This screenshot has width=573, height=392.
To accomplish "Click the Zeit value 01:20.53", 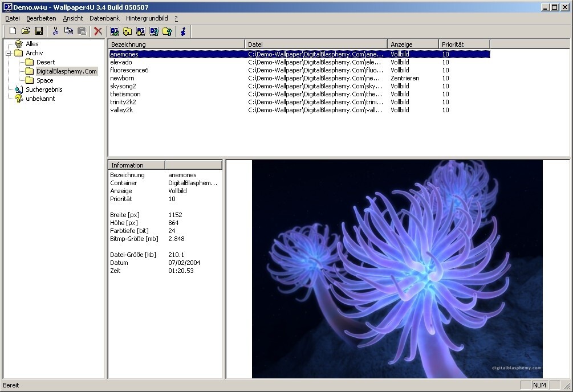I will click(x=181, y=271).
